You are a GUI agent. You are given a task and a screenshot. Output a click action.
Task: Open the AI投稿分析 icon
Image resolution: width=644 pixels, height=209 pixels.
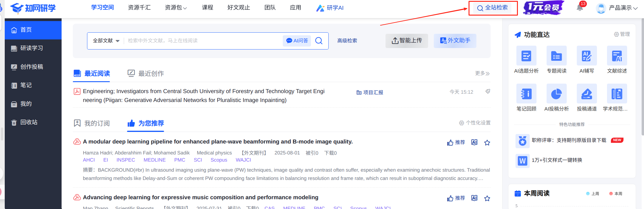pyautogui.click(x=556, y=94)
